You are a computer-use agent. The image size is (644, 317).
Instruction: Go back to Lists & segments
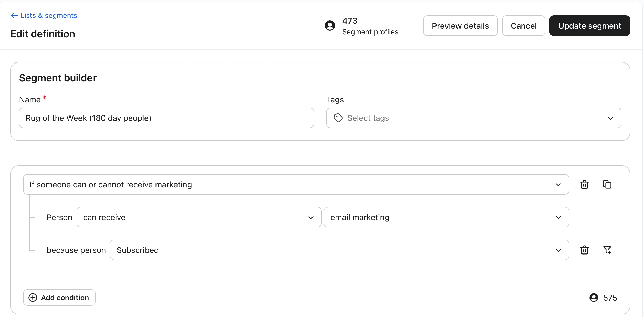[x=48, y=16]
